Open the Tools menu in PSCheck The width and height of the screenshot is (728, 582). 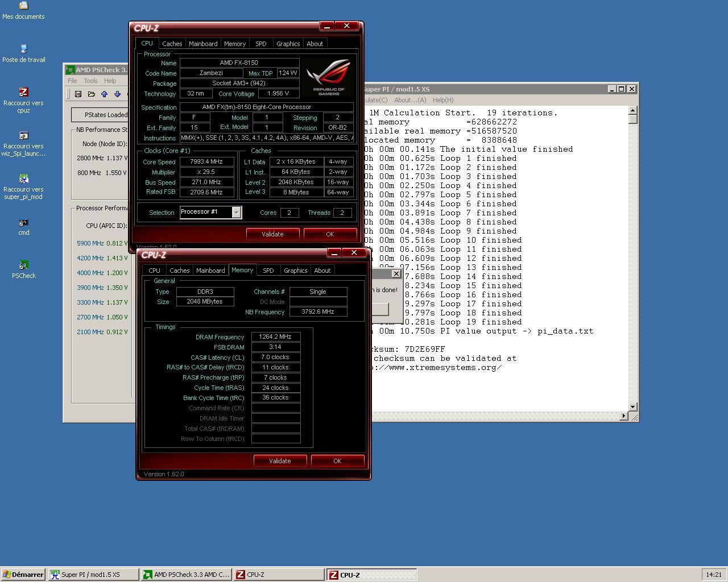90,81
